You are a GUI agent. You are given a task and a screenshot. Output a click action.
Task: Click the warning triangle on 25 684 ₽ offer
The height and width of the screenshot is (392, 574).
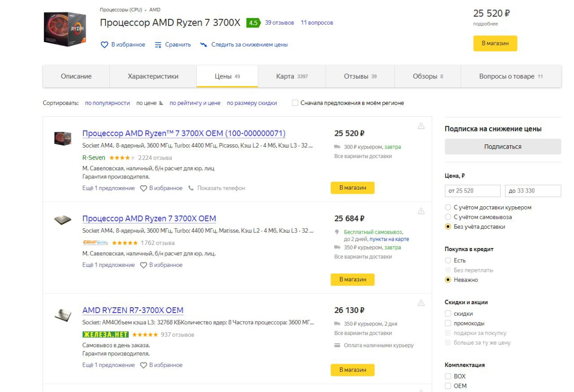pos(421,211)
